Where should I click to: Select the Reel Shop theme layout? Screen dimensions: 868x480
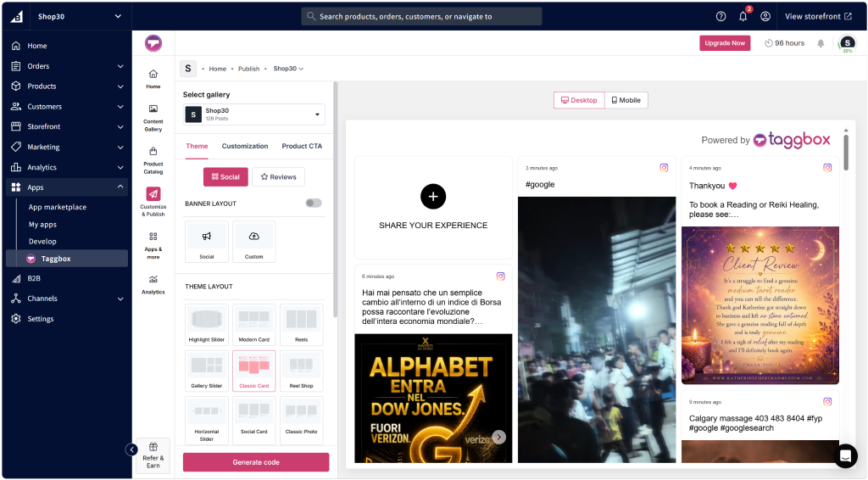302,371
